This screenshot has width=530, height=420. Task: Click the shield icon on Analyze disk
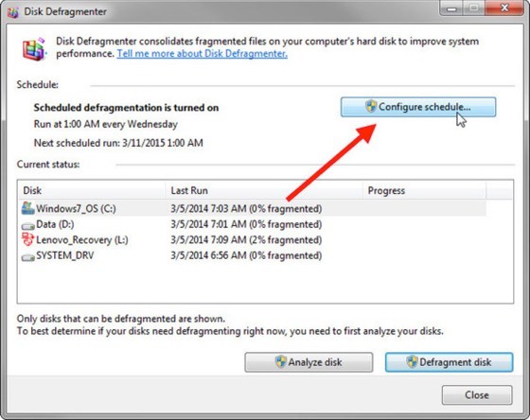[280, 361]
